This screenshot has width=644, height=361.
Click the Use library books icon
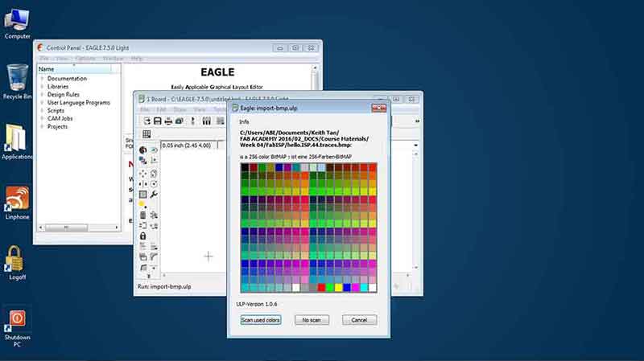207,121
